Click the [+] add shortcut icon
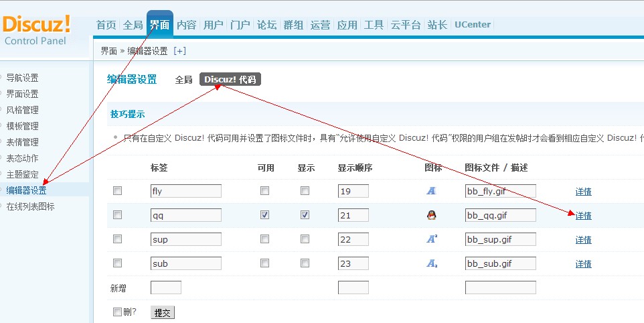Screen dimensions: 644x323 pos(179,51)
